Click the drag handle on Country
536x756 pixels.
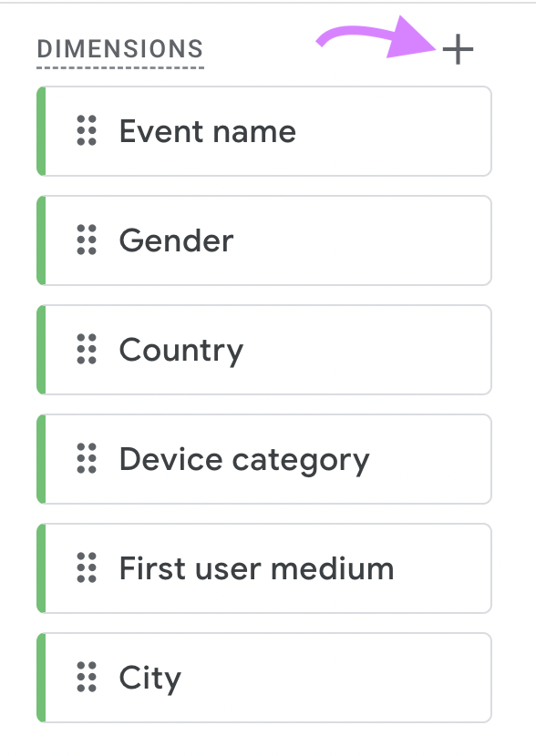(x=85, y=350)
